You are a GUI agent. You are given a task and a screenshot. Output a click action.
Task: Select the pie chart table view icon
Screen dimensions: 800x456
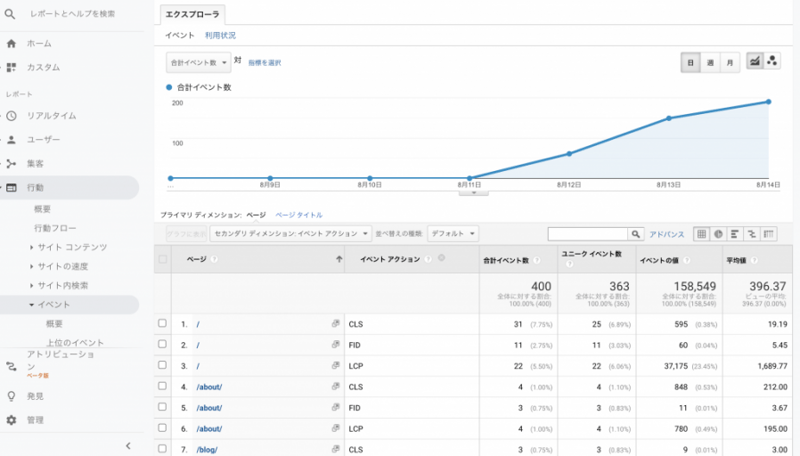pos(718,234)
